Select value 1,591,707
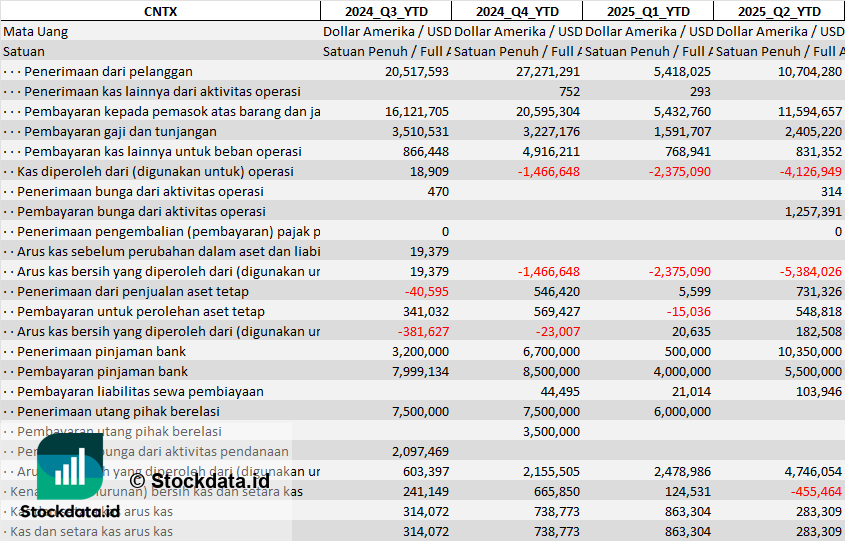The height and width of the screenshot is (541, 845). point(682,131)
